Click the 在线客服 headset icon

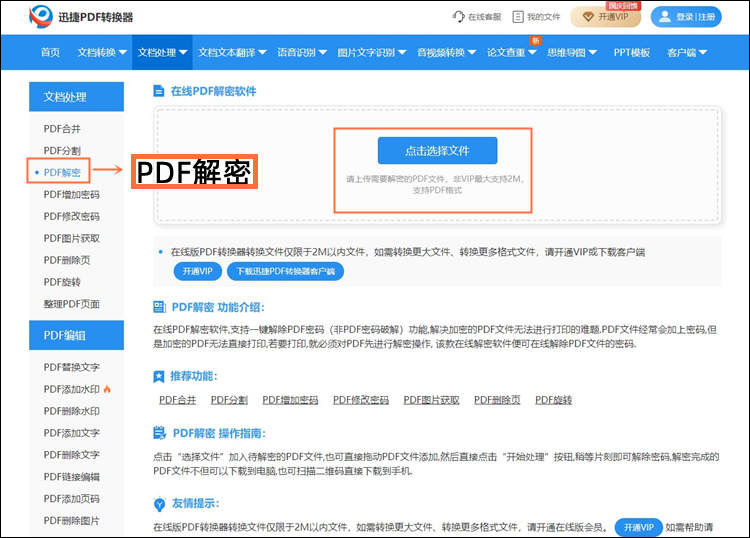458,17
